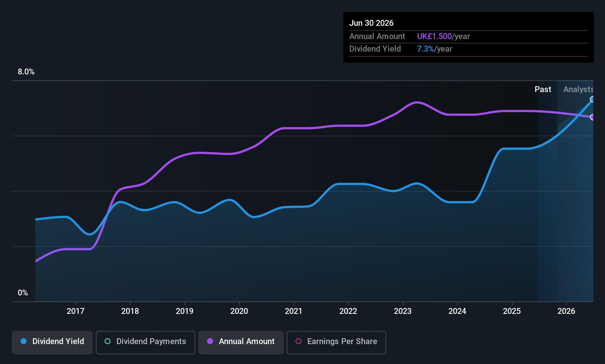Click the blue dot in Dividend Yield legend
605x364 pixels.
(24, 342)
